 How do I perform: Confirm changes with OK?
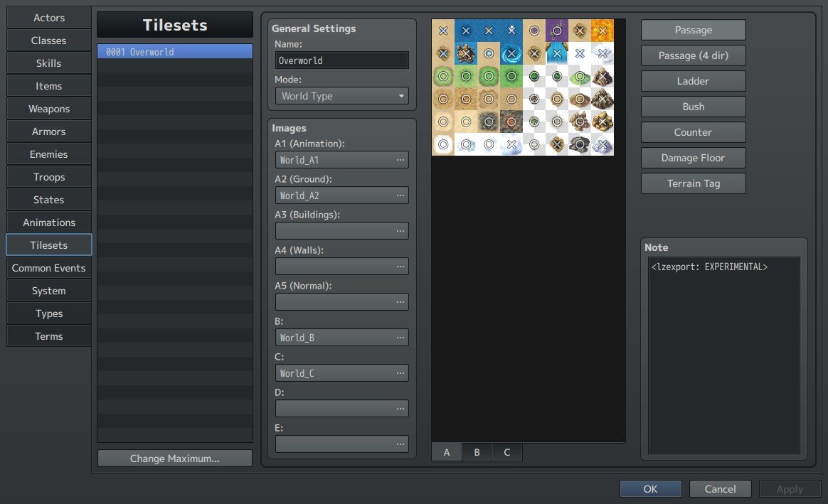tap(651, 489)
